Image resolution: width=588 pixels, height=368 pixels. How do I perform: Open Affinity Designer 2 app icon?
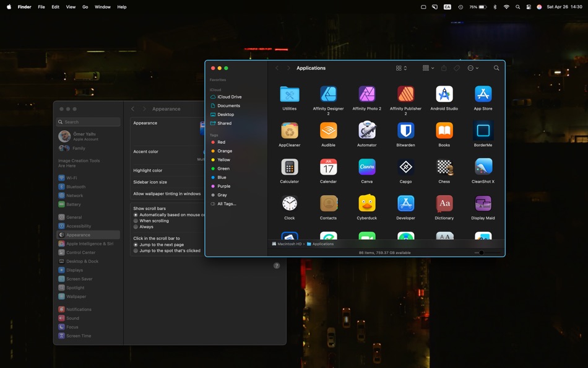(x=328, y=94)
